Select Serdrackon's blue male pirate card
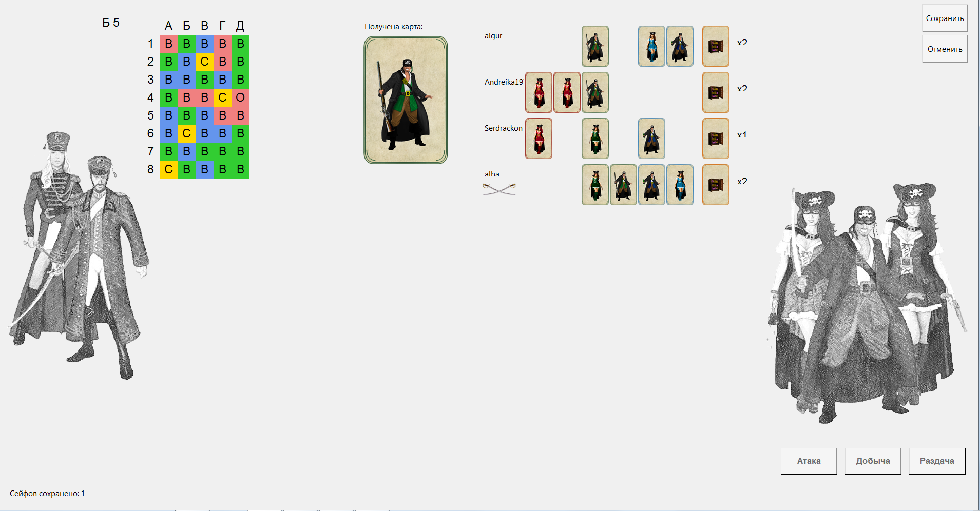 651,139
